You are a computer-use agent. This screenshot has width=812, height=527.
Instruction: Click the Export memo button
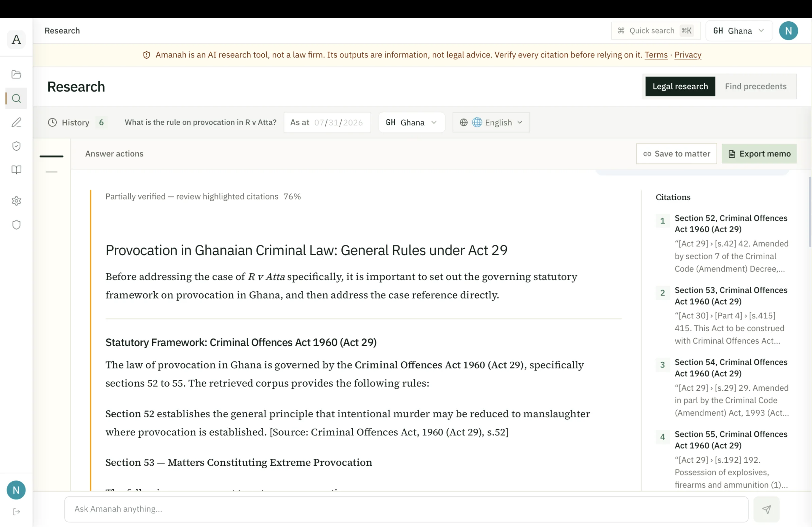[759, 154]
